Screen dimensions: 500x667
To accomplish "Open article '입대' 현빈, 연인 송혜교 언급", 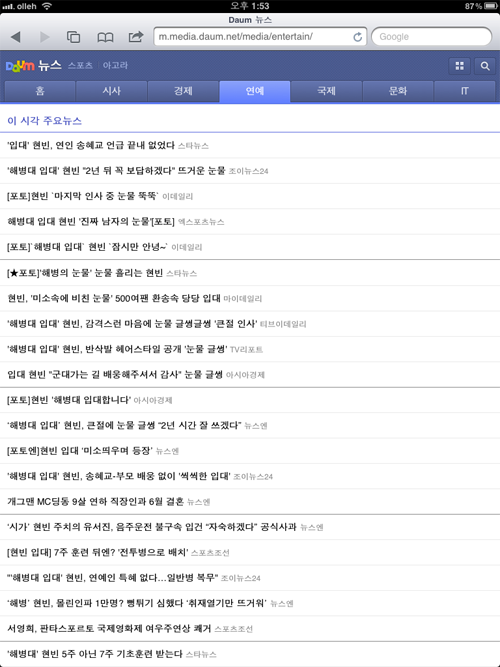I will 250,145.
